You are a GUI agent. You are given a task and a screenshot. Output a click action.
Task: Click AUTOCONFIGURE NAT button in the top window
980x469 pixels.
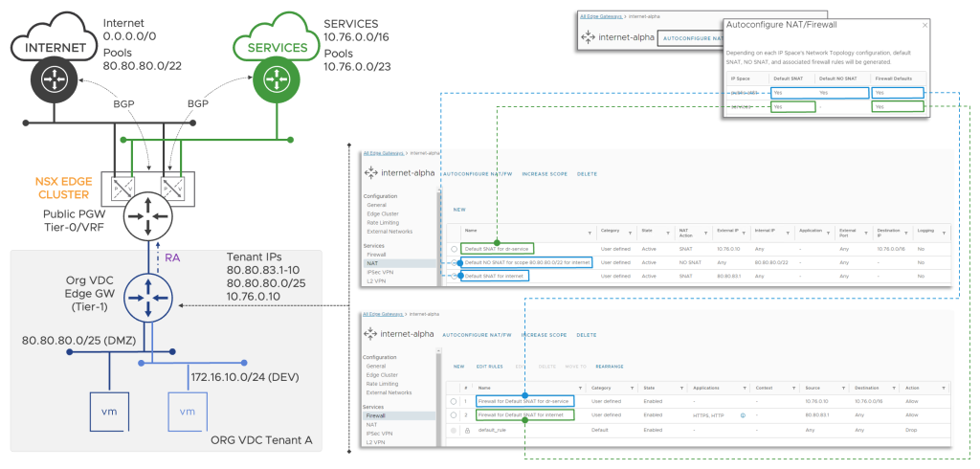[x=691, y=38]
